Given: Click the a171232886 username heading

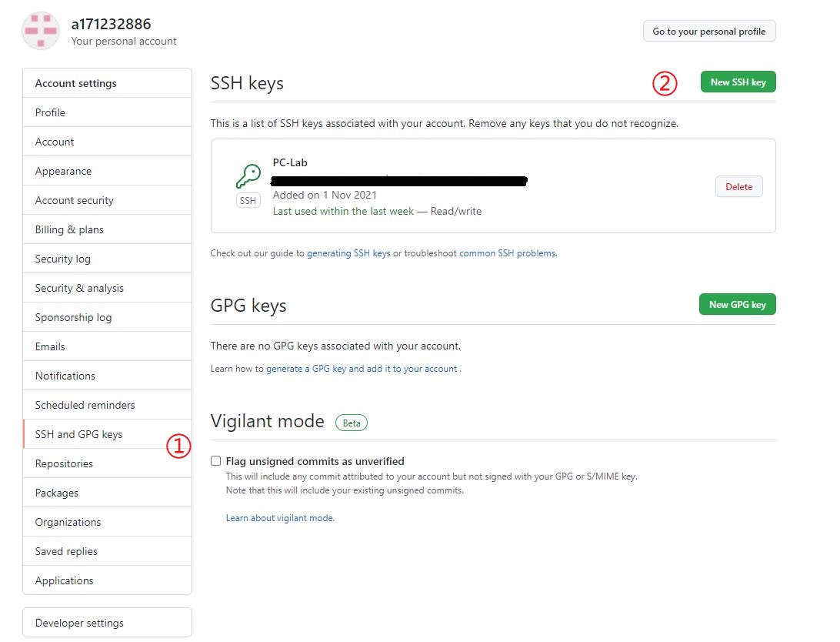Looking at the screenshot, I should [111, 24].
